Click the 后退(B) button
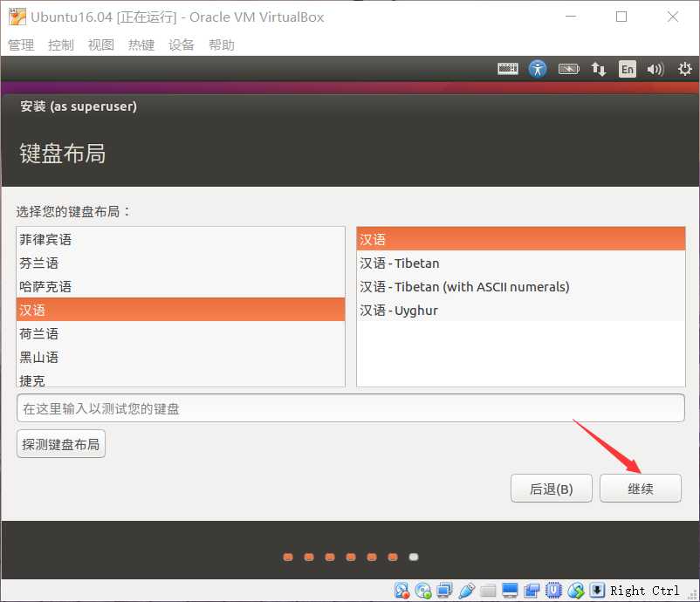 click(x=552, y=489)
